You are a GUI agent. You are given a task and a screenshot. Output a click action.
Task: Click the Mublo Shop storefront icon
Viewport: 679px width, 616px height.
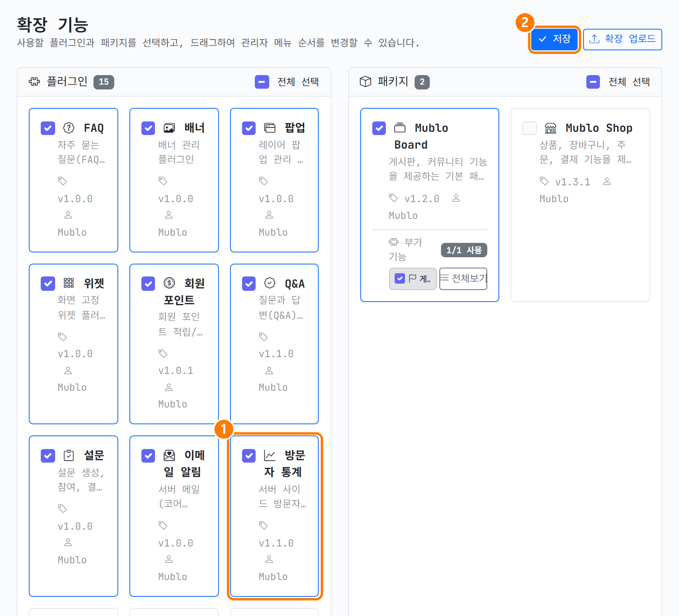[x=550, y=128]
